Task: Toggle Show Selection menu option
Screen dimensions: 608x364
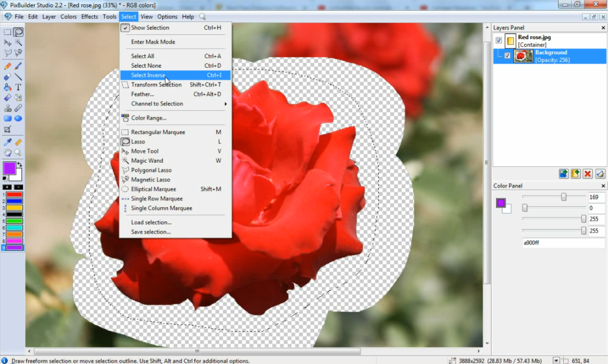Action: (x=150, y=28)
